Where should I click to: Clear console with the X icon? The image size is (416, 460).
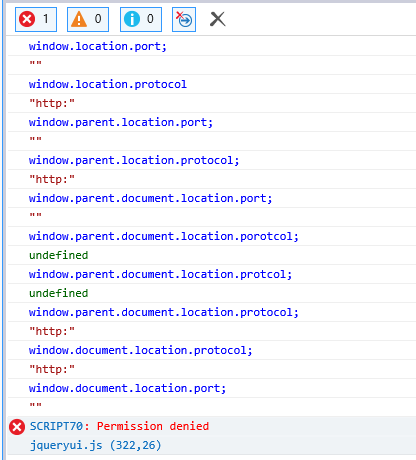tap(218, 19)
